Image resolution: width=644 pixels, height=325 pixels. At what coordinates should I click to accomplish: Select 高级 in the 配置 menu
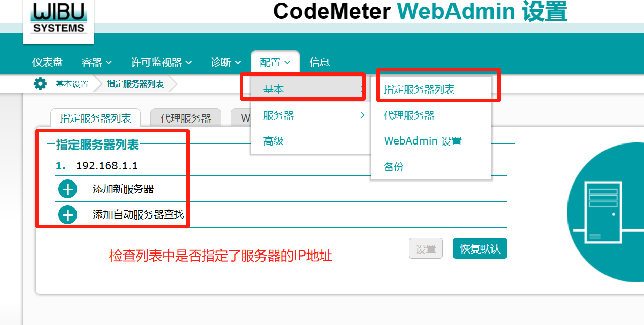point(311,141)
